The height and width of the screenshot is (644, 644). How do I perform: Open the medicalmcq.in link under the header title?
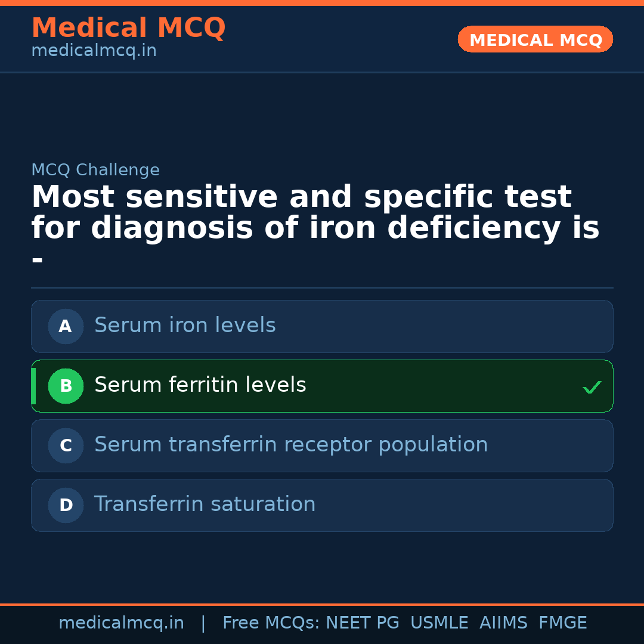point(94,51)
